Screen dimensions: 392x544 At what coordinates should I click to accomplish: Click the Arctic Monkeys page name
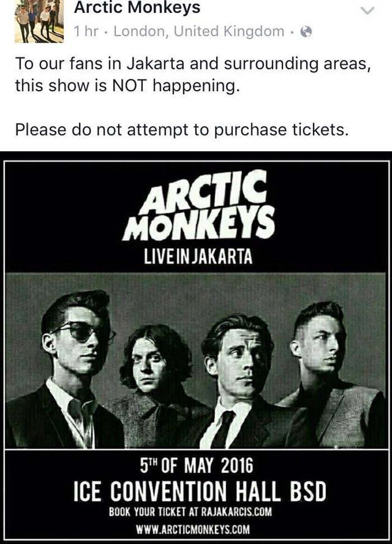pyautogui.click(x=137, y=7)
